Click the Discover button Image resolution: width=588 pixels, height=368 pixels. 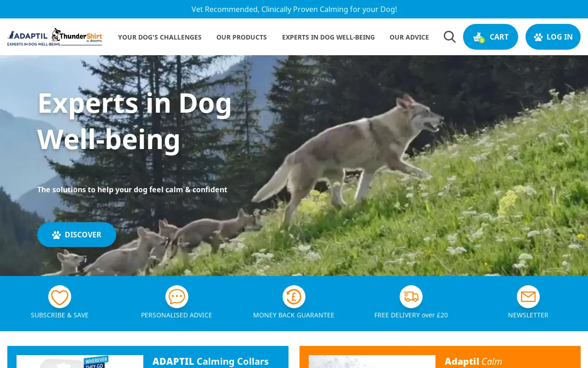(77, 235)
